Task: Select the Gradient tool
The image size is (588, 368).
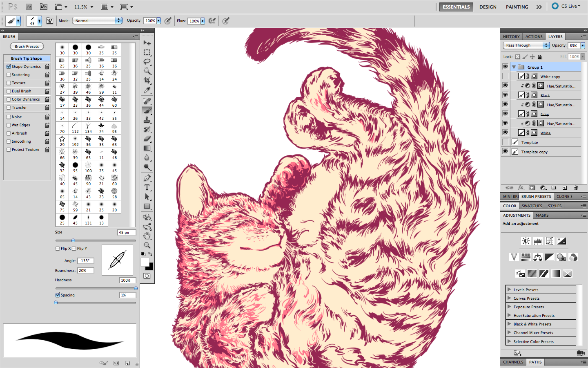Action: click(x=147, y=148)
